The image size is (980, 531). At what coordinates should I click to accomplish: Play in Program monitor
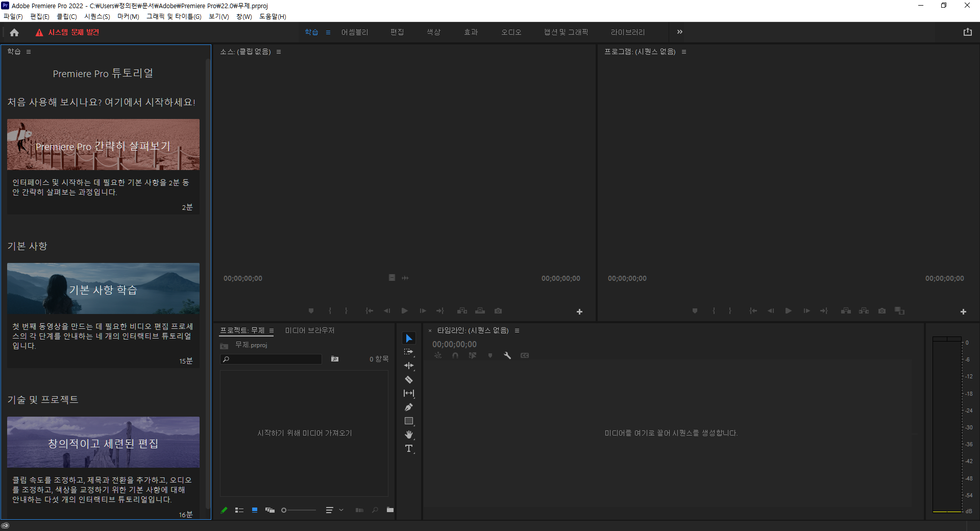coord(789,311)
